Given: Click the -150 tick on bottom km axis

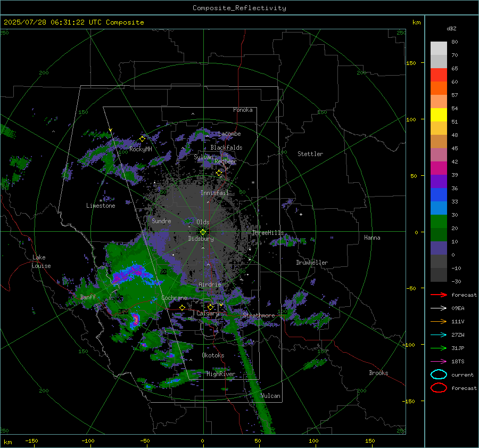Looking at the screenshot, I should (x=31, y=441).
